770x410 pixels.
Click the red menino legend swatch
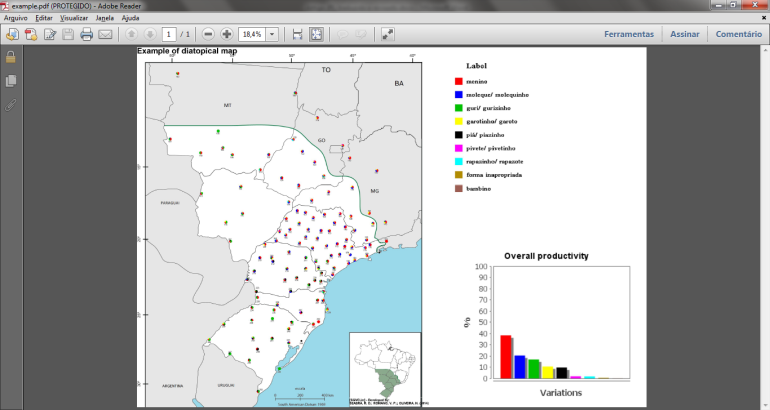[x=458, y=81]
